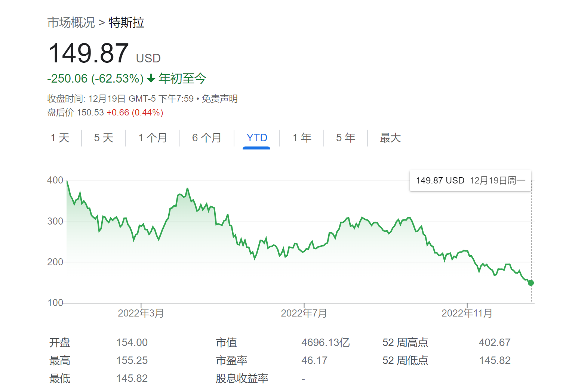Image resolution: width=566 pixels, height=392 pixels.
Task: Click the 年初至今 label
Action: 182,78
